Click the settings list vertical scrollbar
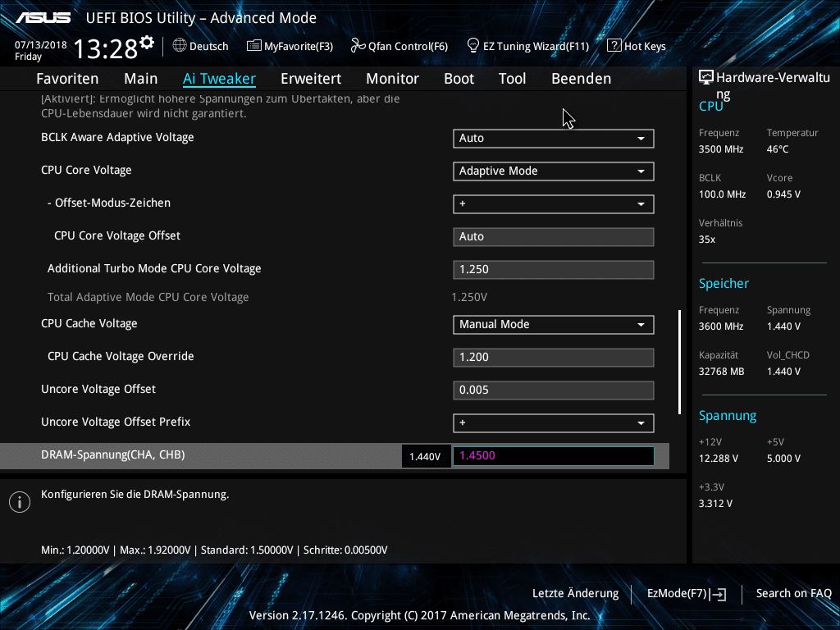The image size is (840, 630). pyautogui.click(x=680, y=362)
